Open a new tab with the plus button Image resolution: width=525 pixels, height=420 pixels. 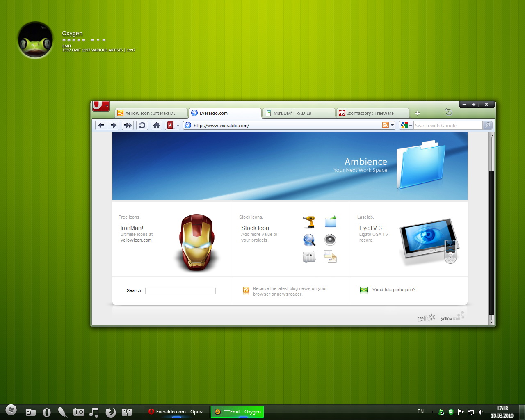tap(418, 113)
